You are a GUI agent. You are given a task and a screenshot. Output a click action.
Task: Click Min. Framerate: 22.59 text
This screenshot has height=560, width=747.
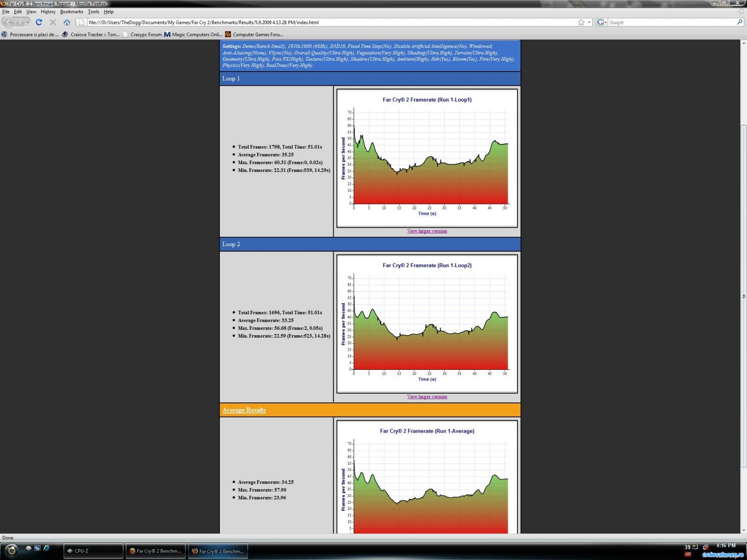pyautogui.click(x=284, y=336)
